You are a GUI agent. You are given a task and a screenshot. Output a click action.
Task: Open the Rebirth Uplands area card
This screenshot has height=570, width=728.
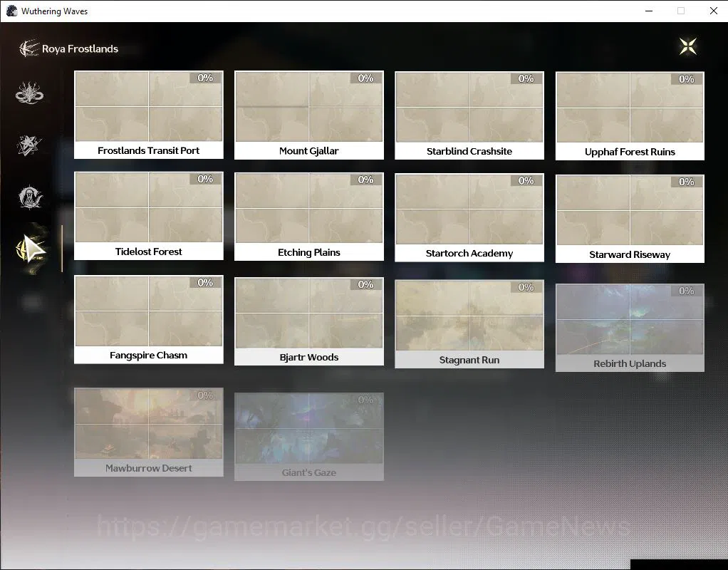pos(630,328)
